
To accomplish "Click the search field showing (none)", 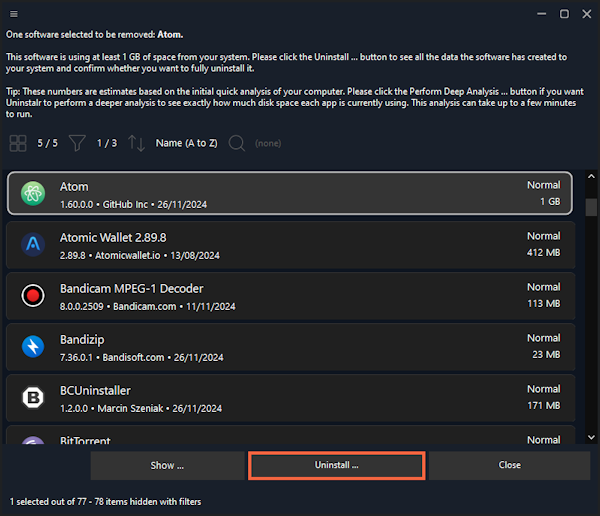I will click(x=268, y=143).
